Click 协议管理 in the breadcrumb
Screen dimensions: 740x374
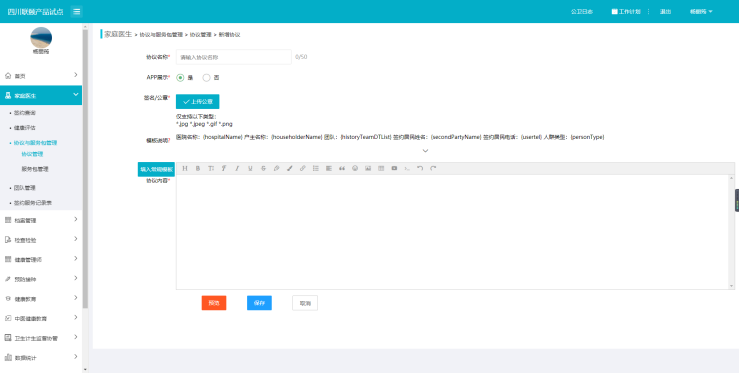pyautogui.click(x=201, y=35)
